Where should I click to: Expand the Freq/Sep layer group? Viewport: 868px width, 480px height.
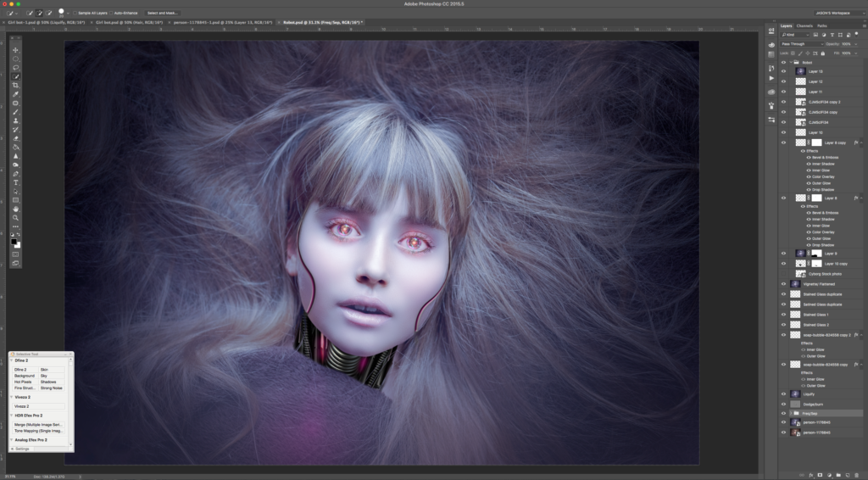(x=791, y=413)
